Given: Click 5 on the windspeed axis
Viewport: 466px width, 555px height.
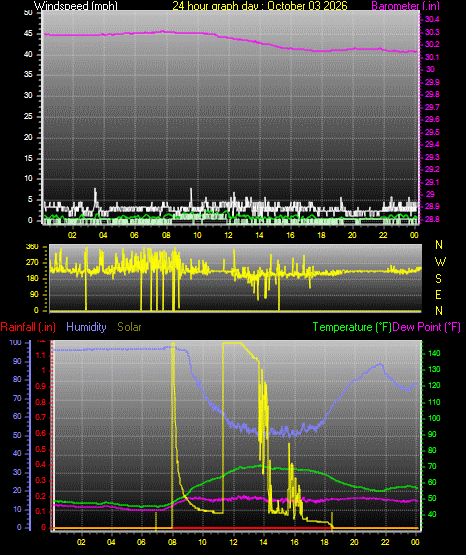Looking at the screenshot, I should (30, 199).
